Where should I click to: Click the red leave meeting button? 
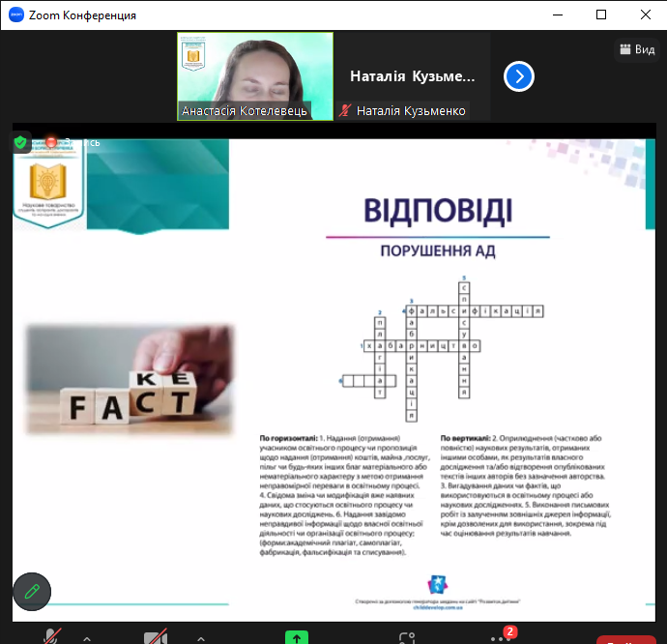pyautogui.click(x=626, y=640)
